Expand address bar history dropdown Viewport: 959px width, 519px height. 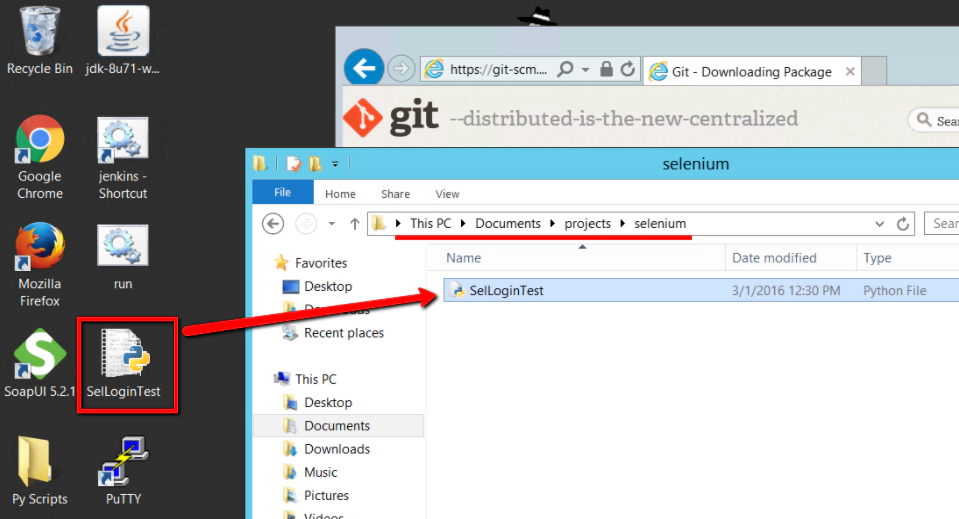click(879, 224)
